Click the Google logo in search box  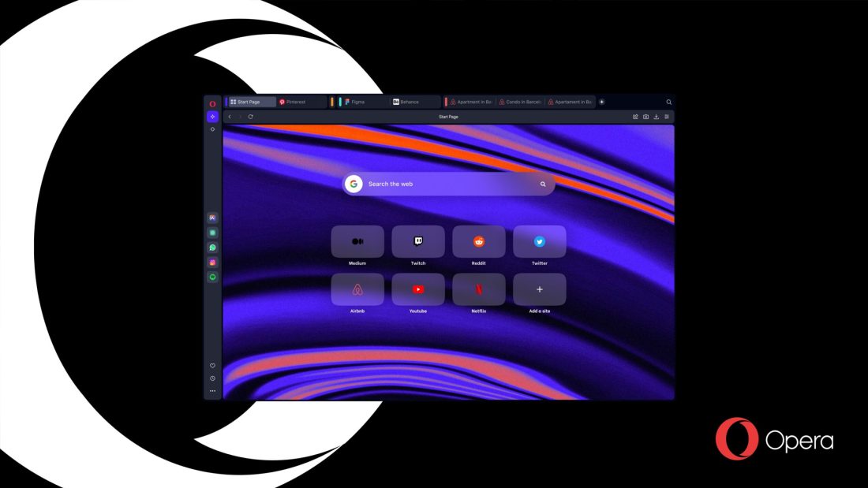point(354,184)
